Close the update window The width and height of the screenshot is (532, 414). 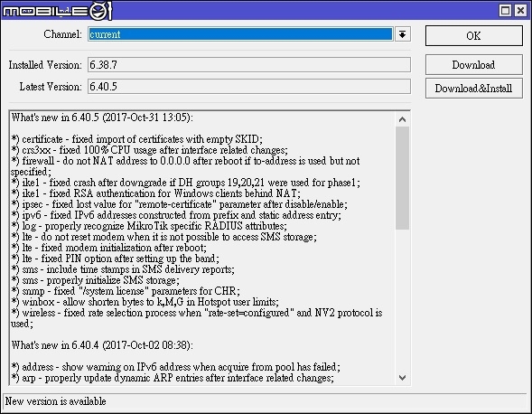point(520,10)
